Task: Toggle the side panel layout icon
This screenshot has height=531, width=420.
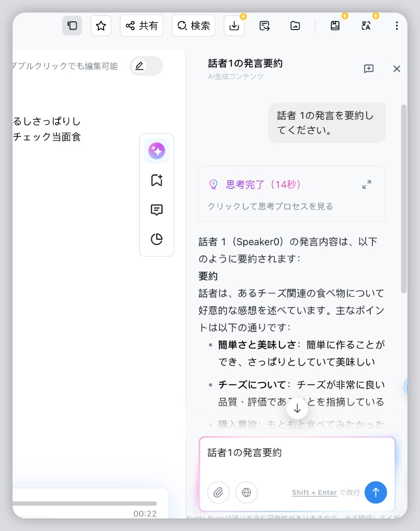Action: coord(72,25)
